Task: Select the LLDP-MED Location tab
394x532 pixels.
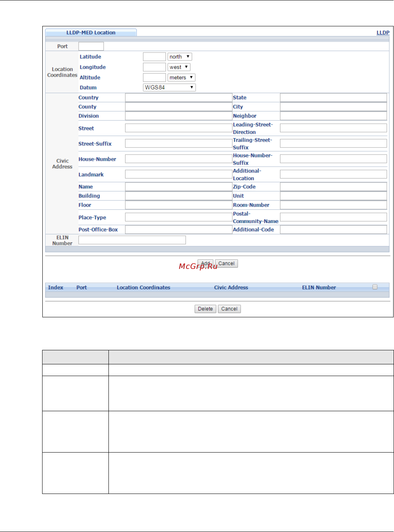Action: [x=91, y=33]
